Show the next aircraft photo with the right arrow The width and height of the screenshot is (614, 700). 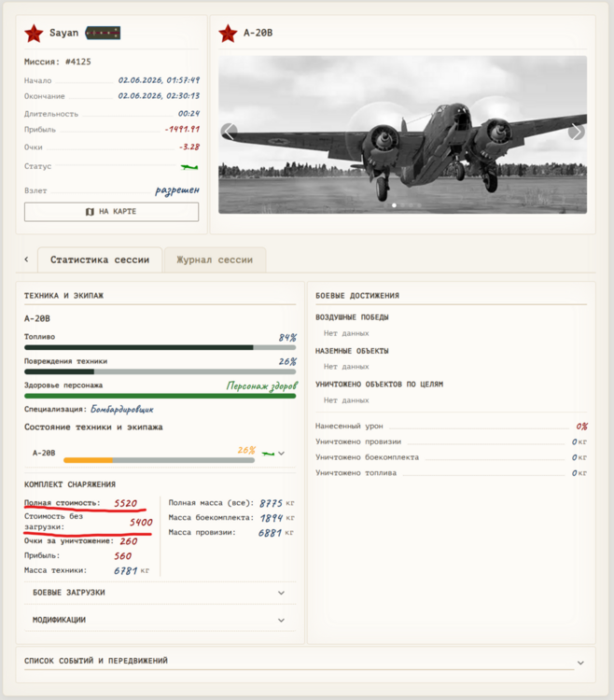point(576,132)
